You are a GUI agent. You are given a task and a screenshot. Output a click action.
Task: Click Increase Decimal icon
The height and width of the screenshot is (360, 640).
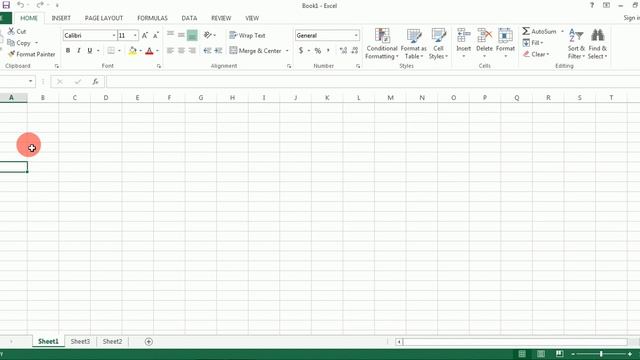pos(343,51)
